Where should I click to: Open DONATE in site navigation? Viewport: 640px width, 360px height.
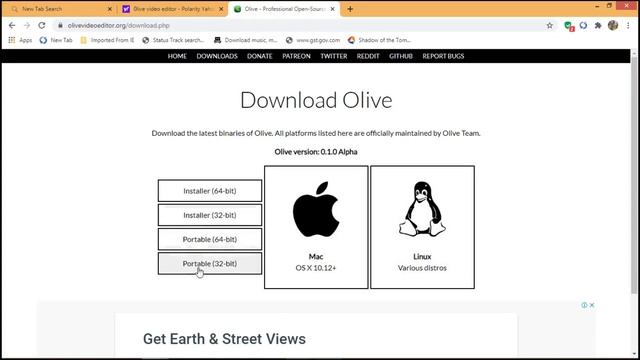(x=260, y=56)
